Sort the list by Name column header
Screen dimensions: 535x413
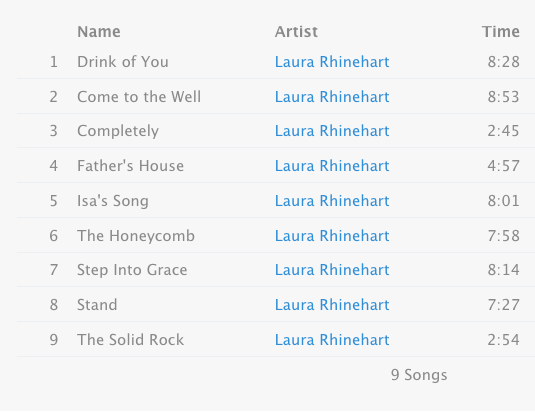coord(99,32)
